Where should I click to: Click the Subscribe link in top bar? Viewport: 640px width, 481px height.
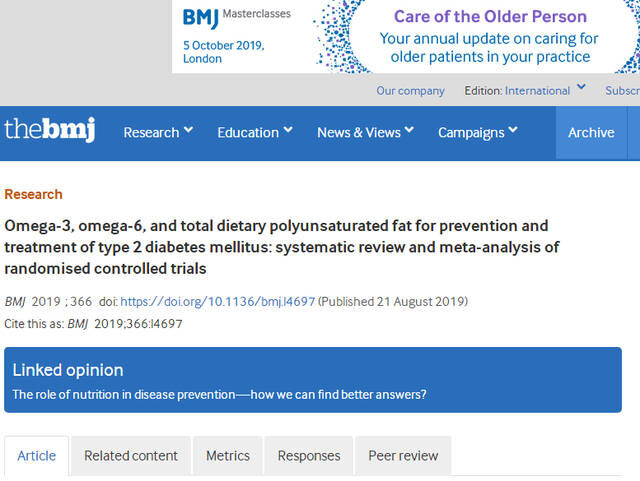tap(622, 91)
